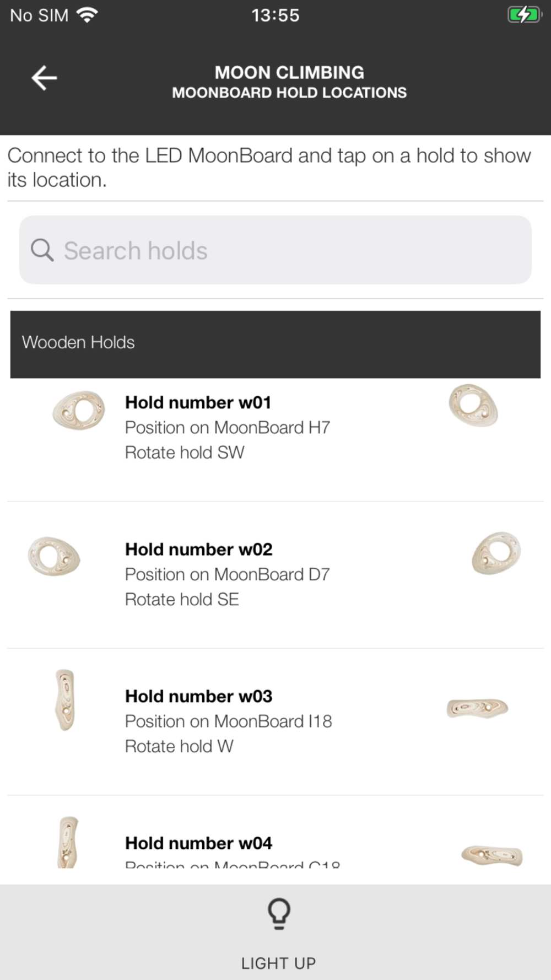Viewport: 551px width, 980px height.
Task: Choose left image of hold w03
Action: (65, 700)
